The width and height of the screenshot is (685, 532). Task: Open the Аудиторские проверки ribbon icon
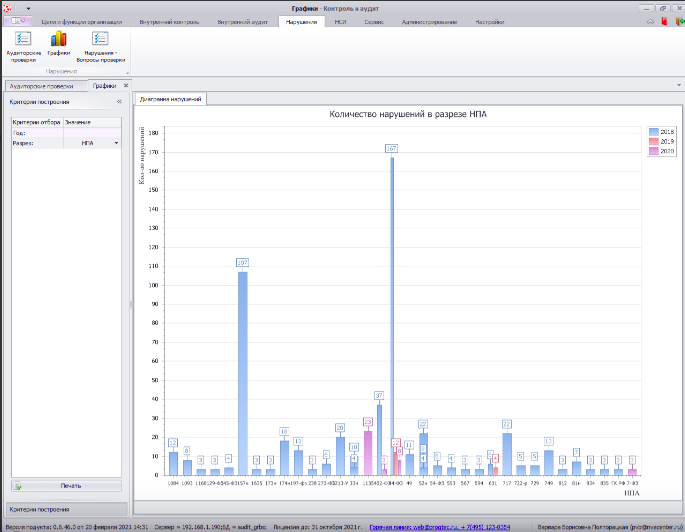23,38
